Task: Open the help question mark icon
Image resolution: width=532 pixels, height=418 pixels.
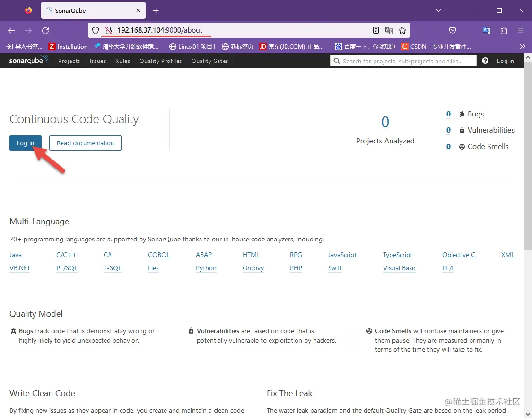Action: pyautogui.click(x=485, y=61)
